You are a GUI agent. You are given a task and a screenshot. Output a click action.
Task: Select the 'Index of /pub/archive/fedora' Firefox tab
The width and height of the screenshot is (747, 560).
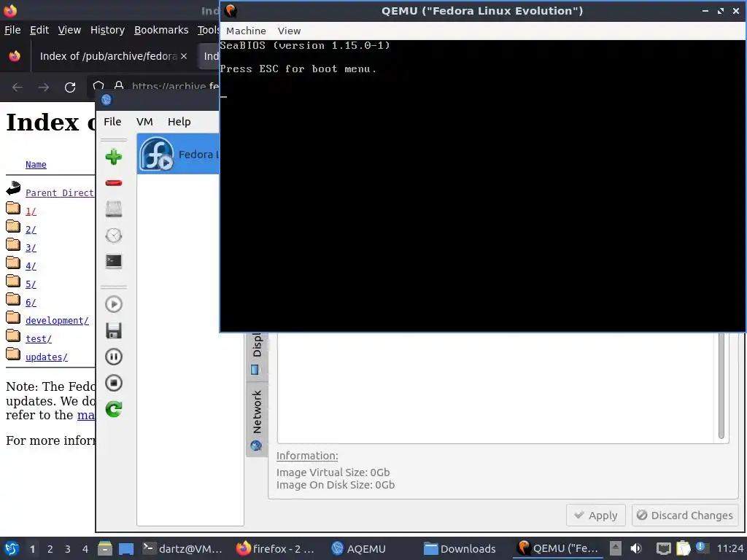pyautogui.click(x=112, y=56)
